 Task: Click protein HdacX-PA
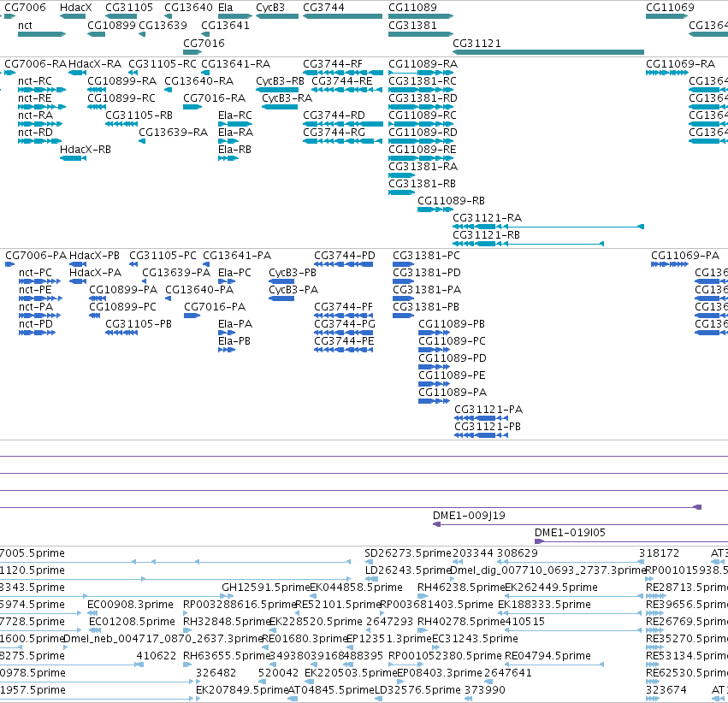[78, 281]
